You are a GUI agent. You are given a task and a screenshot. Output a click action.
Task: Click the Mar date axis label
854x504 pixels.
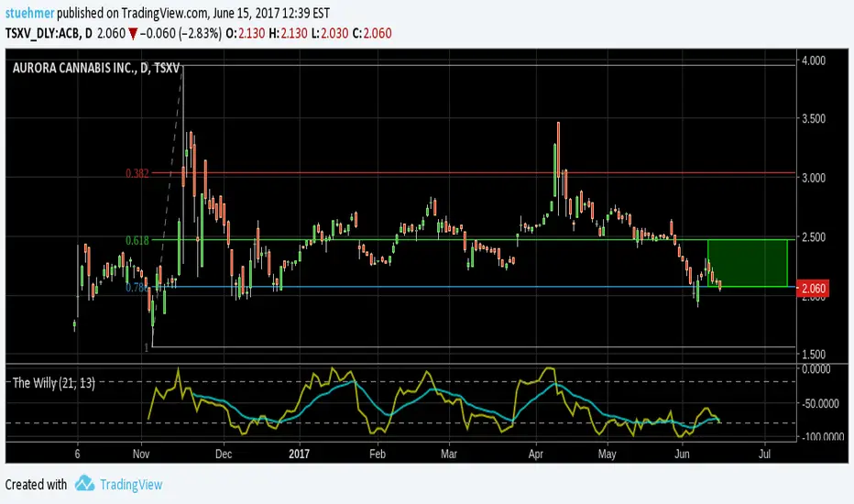pyautogui.click(x=449, y=454)
